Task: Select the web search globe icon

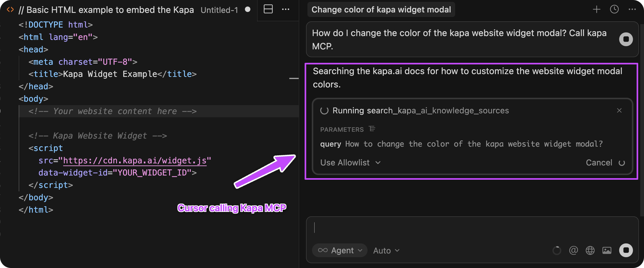Action: tap(590, 250)
